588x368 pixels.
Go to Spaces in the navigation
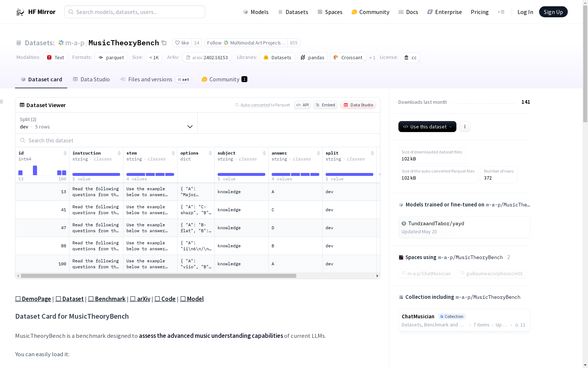[330, 12]
